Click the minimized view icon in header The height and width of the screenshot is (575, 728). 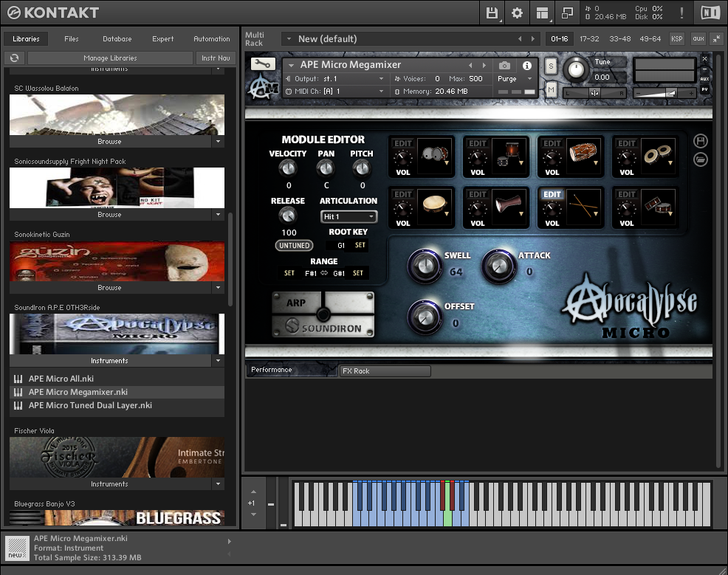[567, 13]
